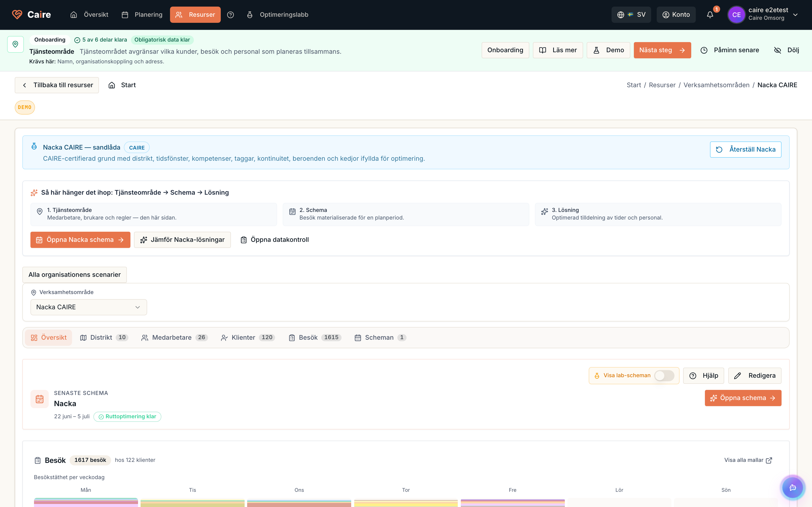
Task: Hide the onboarding banner with Dölj
Action: [x=787, y=50]
